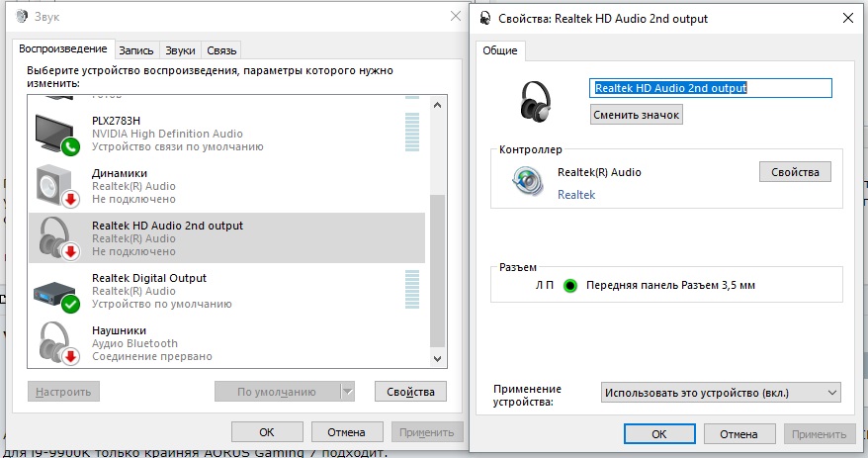Click the device list scroll up arrow
The height and width of the screenshot is (458, 868).
[x=437, y=105]
